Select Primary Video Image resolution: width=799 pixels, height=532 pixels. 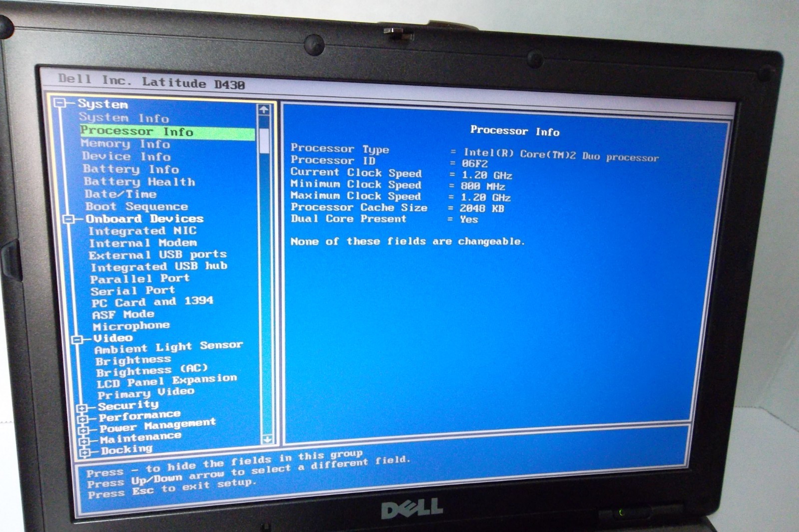tap(146, 393)
